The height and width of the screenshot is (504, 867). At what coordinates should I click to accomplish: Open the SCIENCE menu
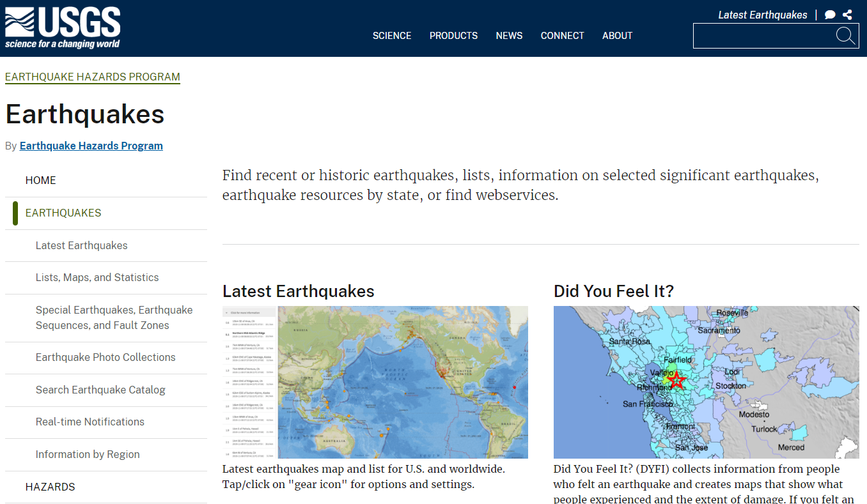(x=392, y=36)
